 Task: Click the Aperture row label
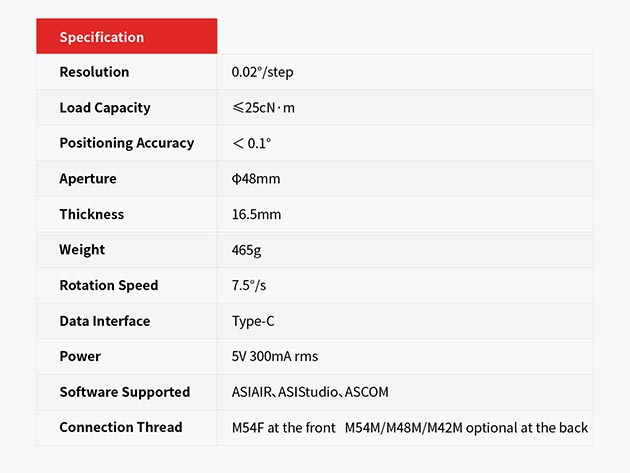pyautogui.click(x=88, y=179)
